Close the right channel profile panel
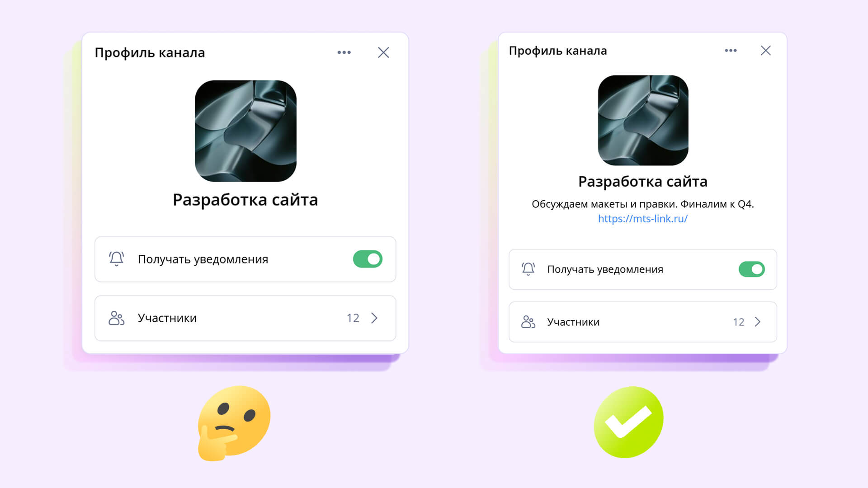 point(765,51)
